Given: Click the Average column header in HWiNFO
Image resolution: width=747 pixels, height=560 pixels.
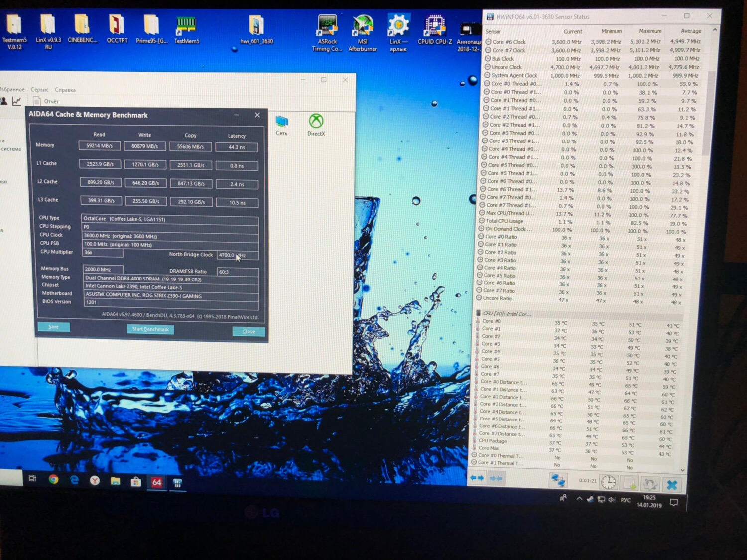Looking at the screenshot, I should point(691,31).
